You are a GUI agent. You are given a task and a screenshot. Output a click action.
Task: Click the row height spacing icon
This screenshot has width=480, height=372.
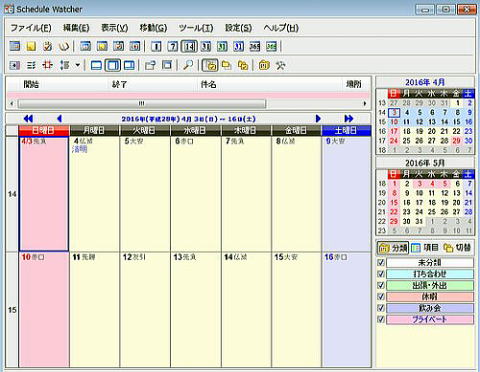(x=64, y=65)
